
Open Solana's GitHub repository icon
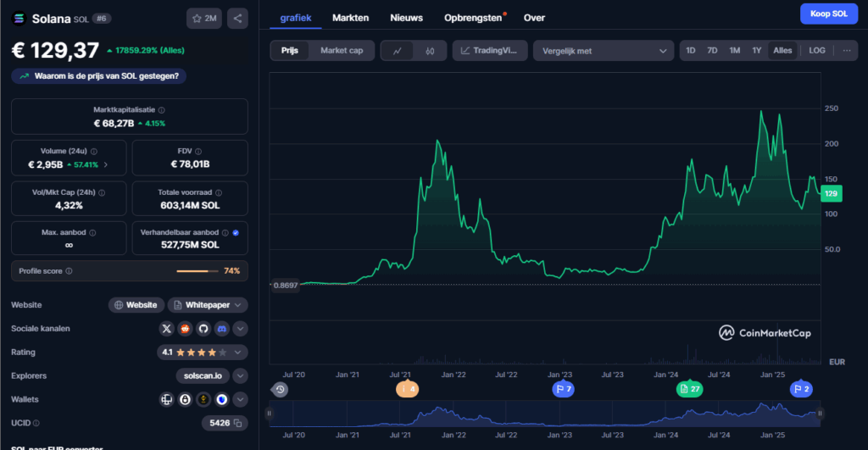[x=203, y=329]
